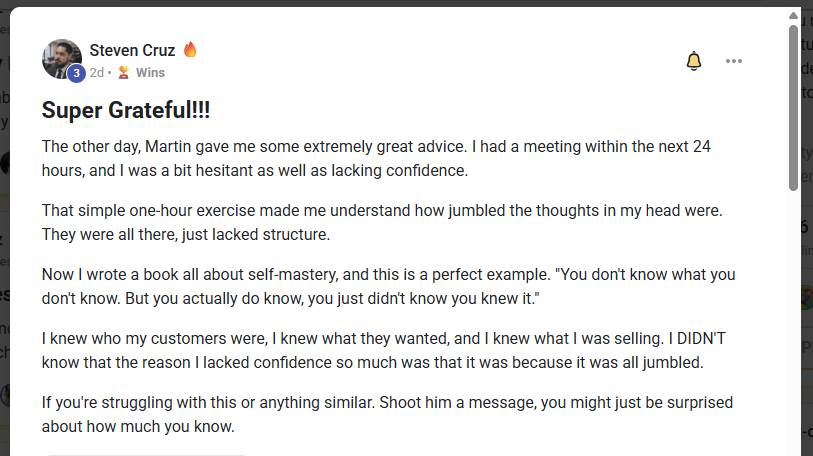Image resolution: width=813 pixels, height=456 pixels.
Task: Click the dimmed area above the post modal
Action: pos(400,3)
